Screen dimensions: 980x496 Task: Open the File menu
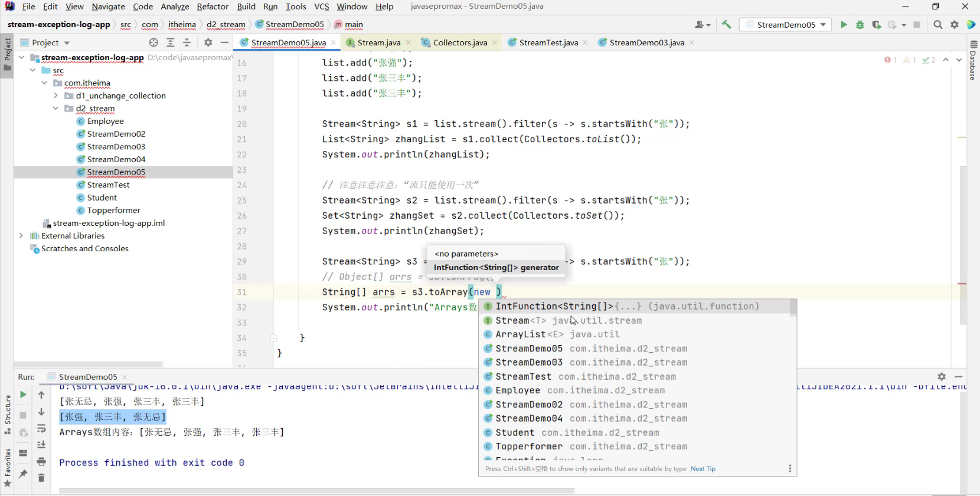pos(28,6)
